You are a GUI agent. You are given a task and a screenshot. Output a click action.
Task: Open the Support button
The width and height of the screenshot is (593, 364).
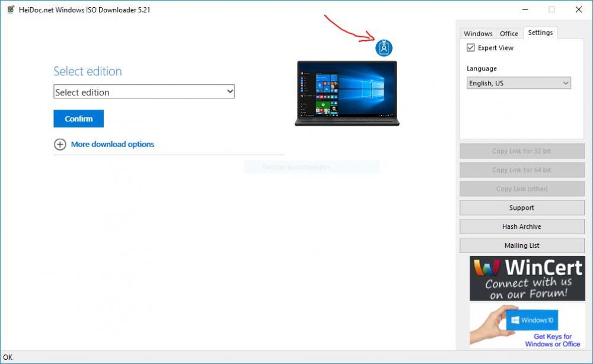[521, 207]
